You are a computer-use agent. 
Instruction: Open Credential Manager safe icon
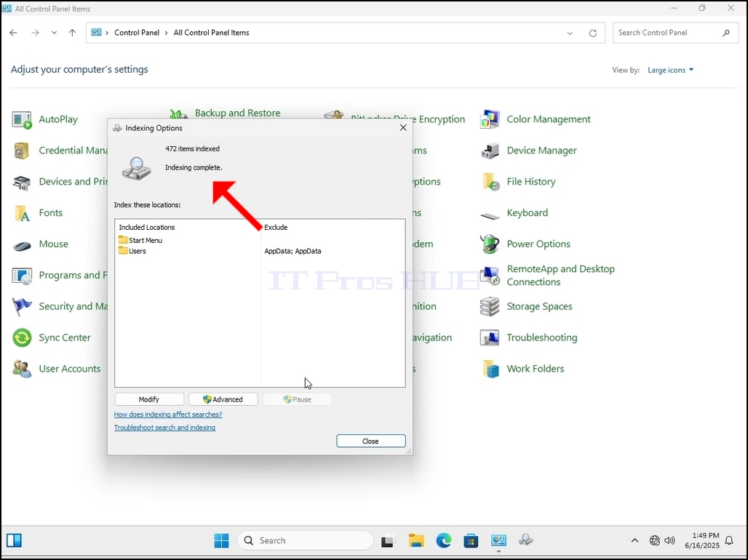[x=22, y=151]
